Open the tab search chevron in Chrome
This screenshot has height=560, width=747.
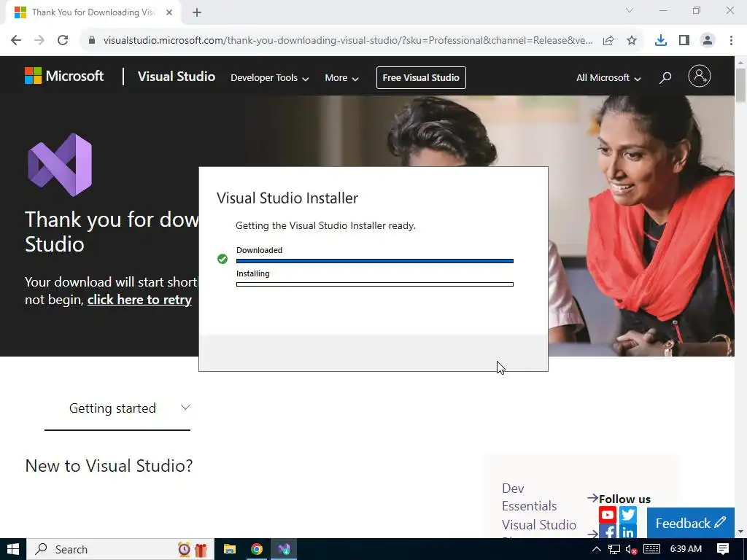(630, 10)
